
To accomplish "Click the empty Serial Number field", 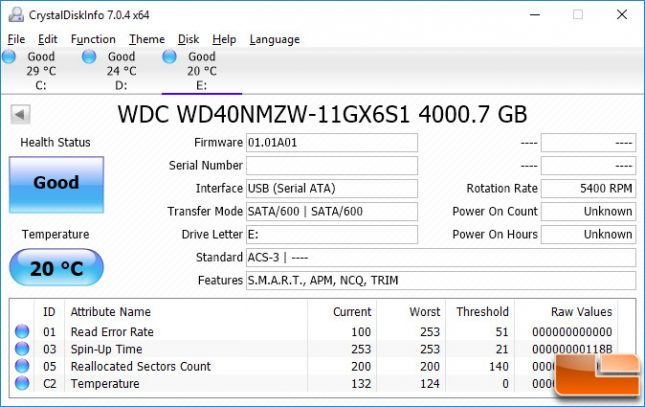I will point(332,166).
